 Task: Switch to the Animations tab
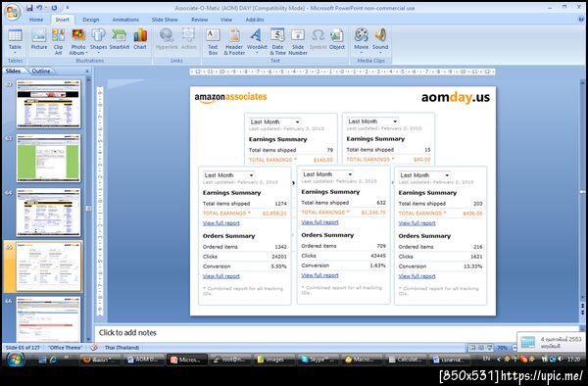click(x=125, y=20)
